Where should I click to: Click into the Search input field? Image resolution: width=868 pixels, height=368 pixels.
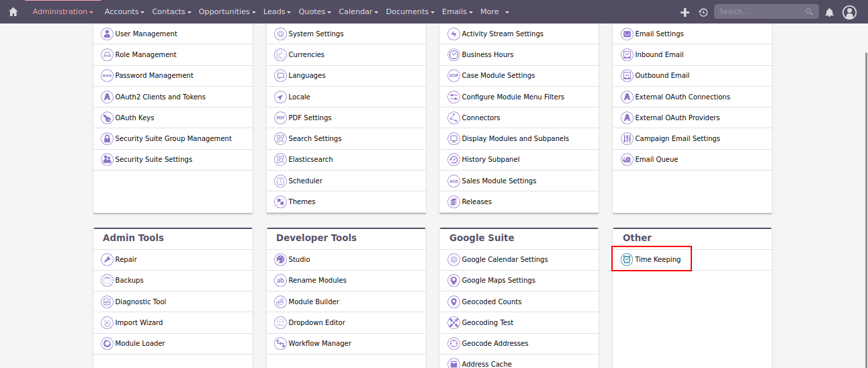tap(759, 11)
